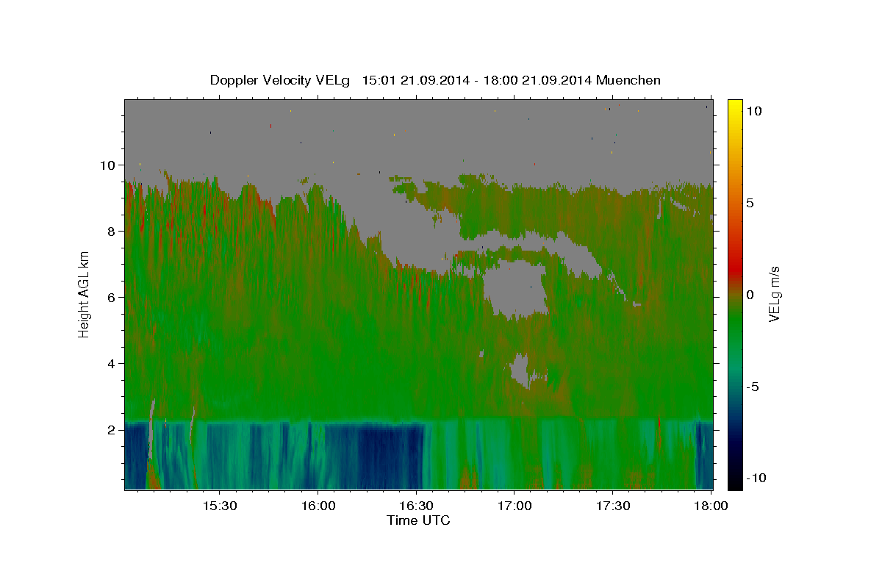Click the colorbar value label 5
Viewport: 882px width, 588px height.
click(750, 203)
